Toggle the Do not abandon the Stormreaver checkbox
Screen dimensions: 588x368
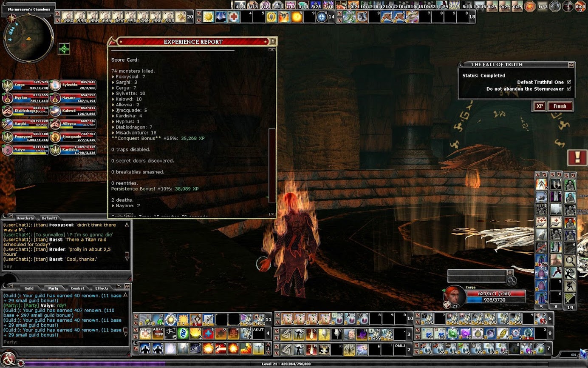coord(569,89)
